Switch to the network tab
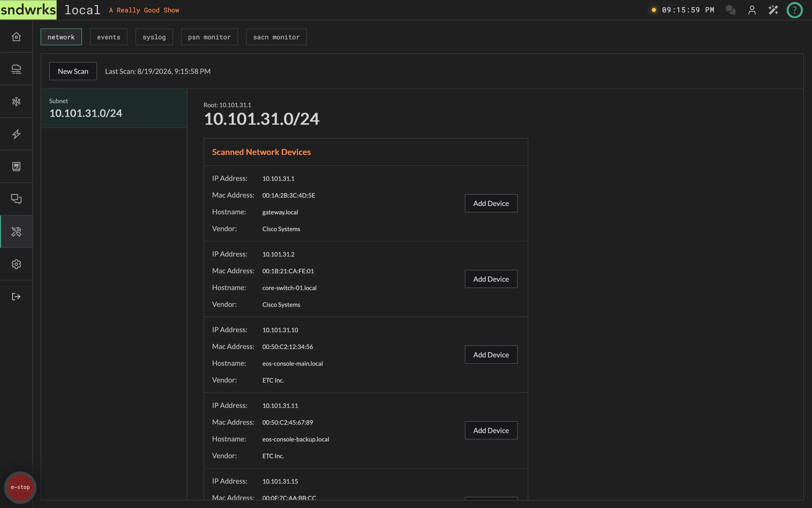 click(x=61, y=37)
